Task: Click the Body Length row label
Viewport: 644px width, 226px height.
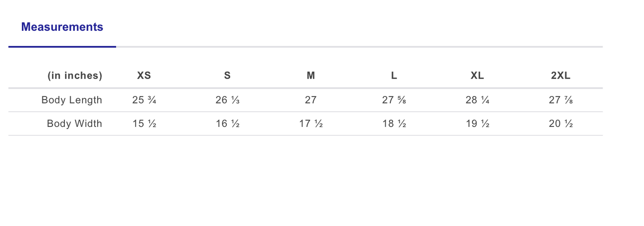Action: tap(72, 100)
